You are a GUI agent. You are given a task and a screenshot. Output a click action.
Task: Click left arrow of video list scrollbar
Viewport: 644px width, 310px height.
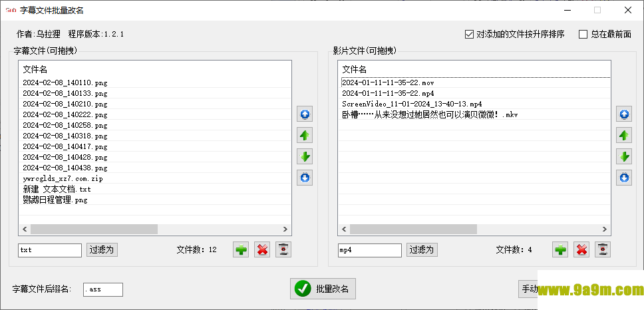[344, 229]
